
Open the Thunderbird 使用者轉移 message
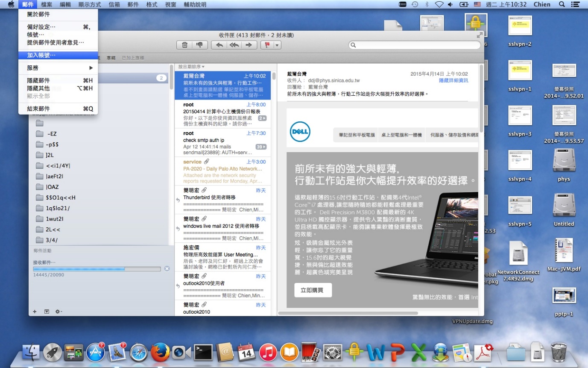coord(222,200)
